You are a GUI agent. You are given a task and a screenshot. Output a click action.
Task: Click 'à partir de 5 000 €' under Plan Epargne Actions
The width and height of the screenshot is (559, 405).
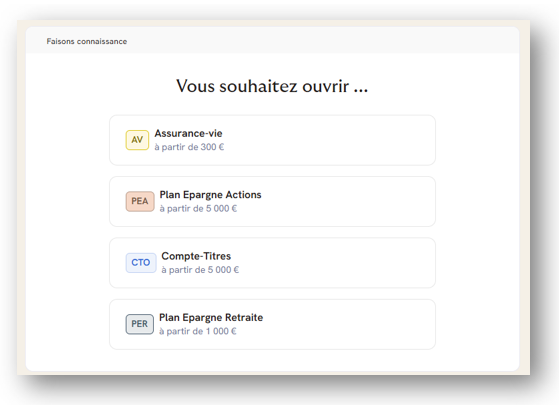tap(198, 209)
